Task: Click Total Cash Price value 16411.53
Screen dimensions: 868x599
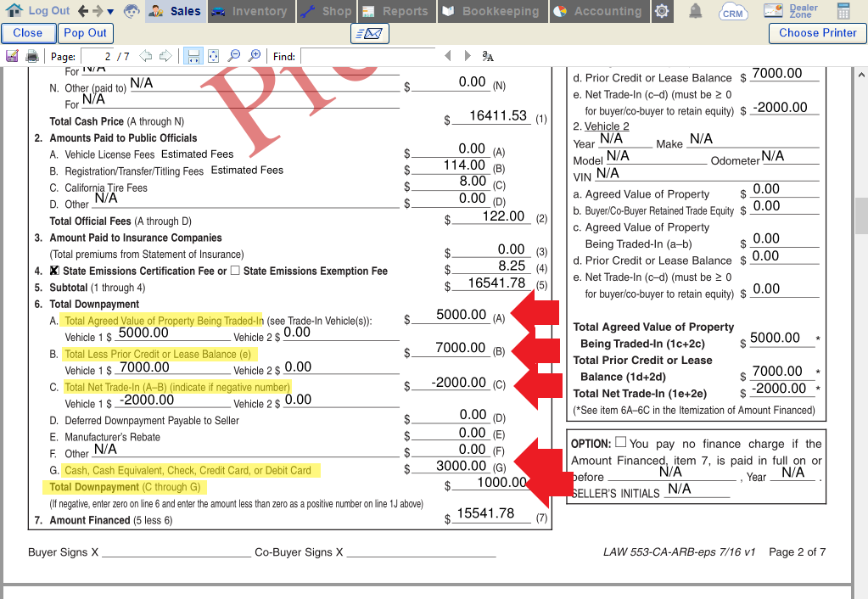Action: point(498,115)
